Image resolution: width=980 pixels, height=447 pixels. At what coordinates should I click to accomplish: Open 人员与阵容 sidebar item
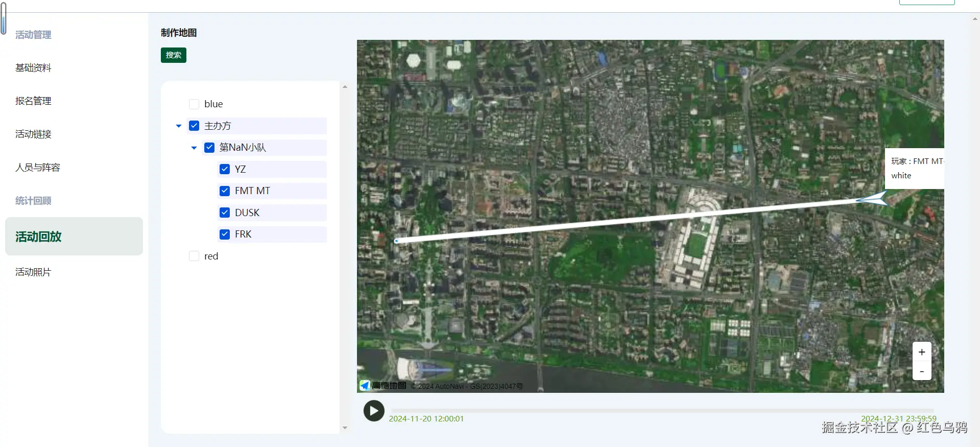tap(38, 168)
